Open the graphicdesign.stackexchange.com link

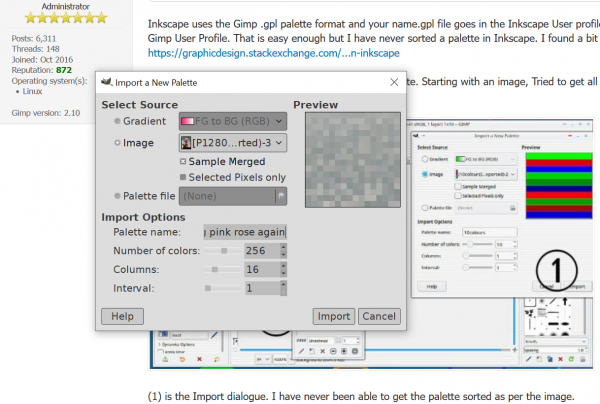click(274, 53)
